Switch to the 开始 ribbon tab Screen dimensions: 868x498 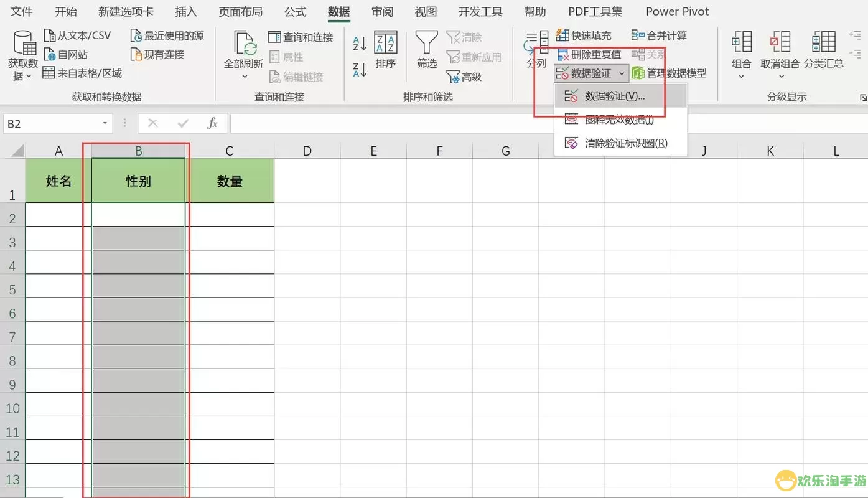(66, 12)
